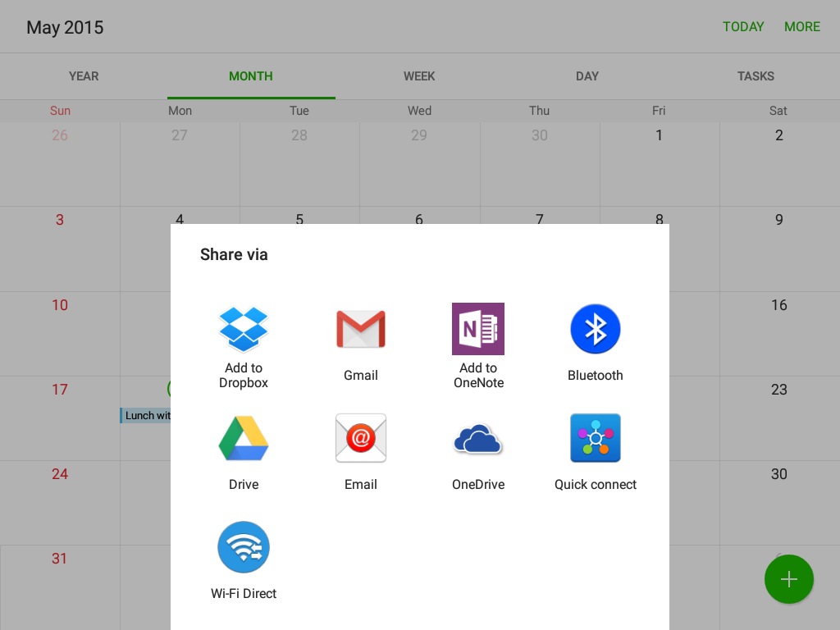
Task: Select Sunday May 24 cell
Action: tap(59, 503)
